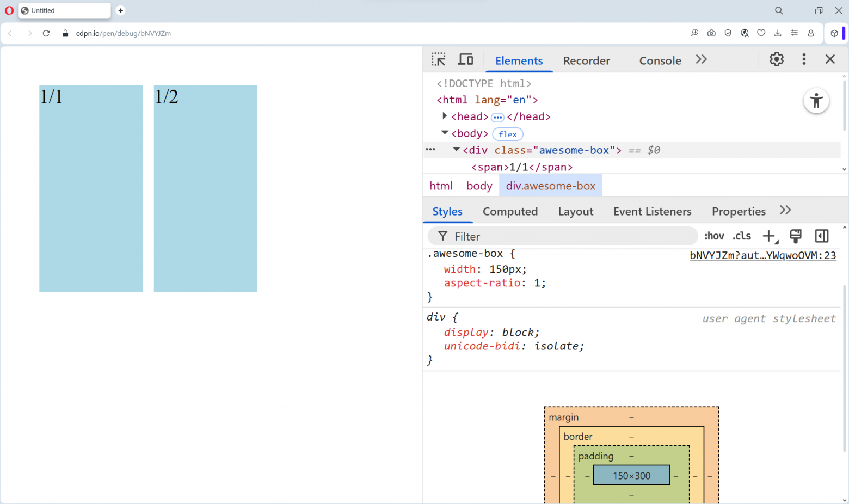Open the Computed styles tab
This screenshot has height=504, width=849.
(x=510, y=211)
